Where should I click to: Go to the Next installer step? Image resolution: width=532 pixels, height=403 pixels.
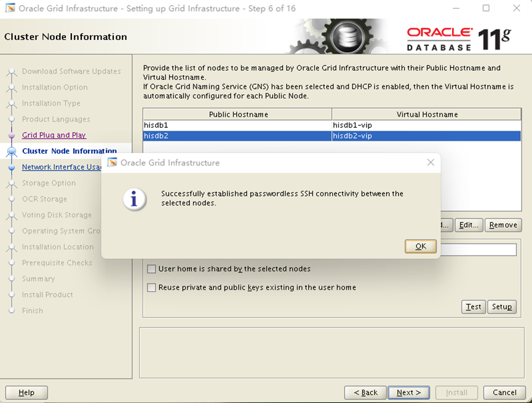coord(408,393)
